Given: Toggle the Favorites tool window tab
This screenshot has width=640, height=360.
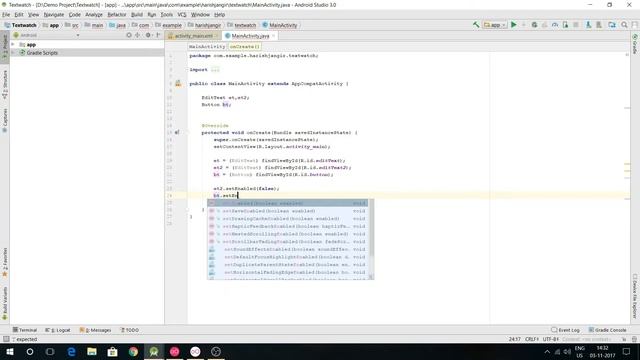Looking at the screenshot, I should click(5, 262).
